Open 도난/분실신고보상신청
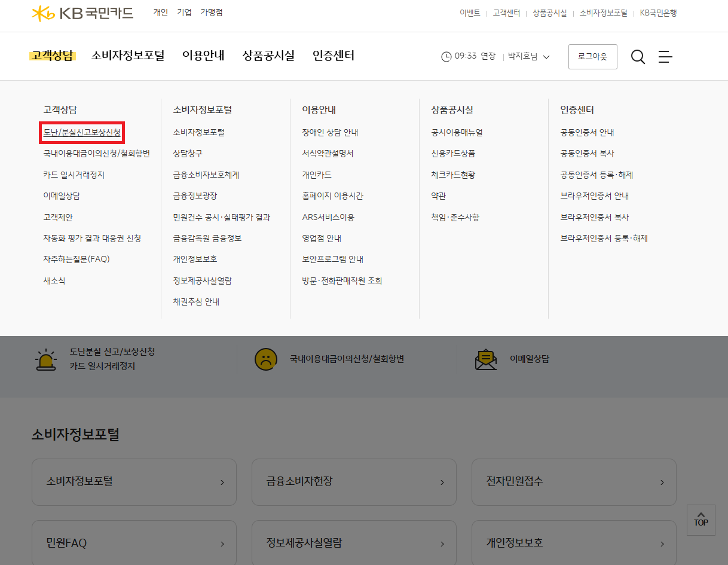This screenshot has height=565, width=728. [82, 132]
